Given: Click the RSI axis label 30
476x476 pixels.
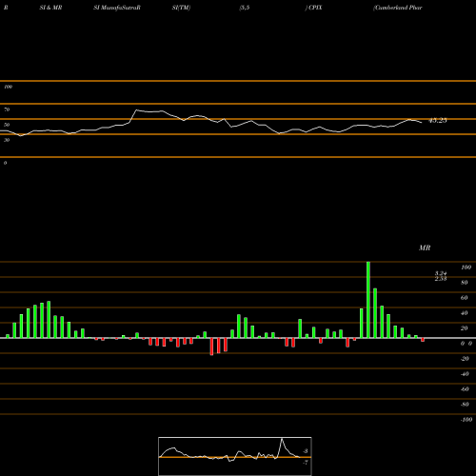Looking at the screenshot, I should (x=7, y=140).
